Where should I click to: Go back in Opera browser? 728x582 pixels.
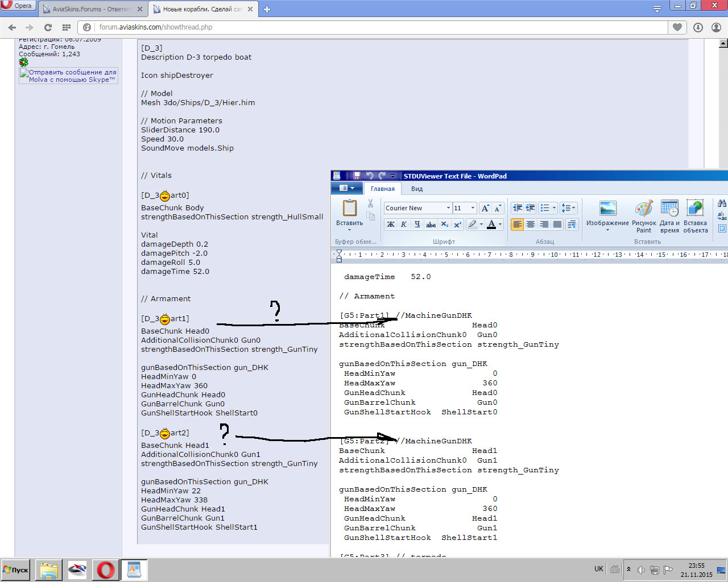coord(12,27)
